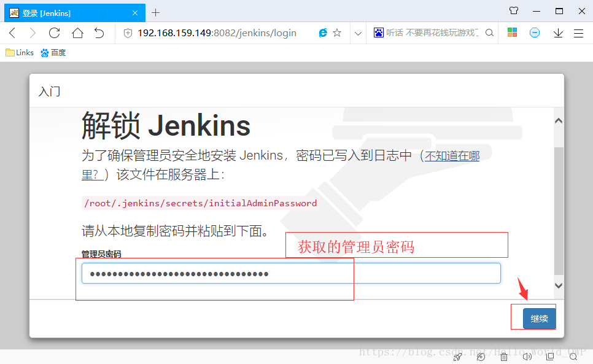The image size is (593, 364).
Task: Open the downloads arrow icon
Action: click(558, 33)
